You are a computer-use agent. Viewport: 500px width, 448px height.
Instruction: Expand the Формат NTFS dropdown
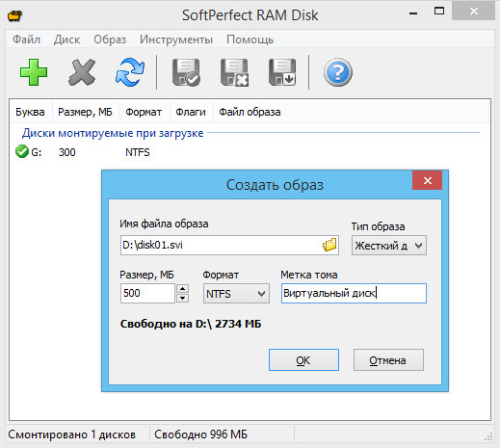coord(236,294)
